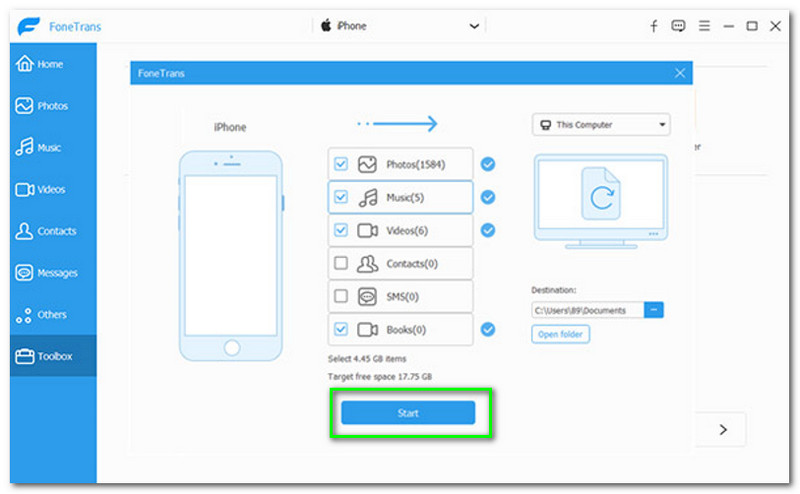Click blue check badge beside Books
This screenshot has width=800, height=494.
pyautogui.click(x=488, y=329)
